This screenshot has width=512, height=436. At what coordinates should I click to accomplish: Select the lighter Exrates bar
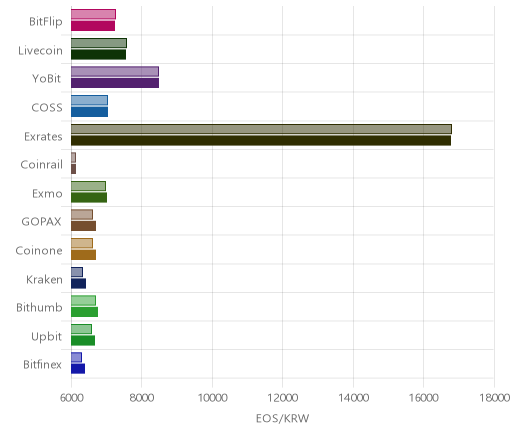(x=261, y=129)
